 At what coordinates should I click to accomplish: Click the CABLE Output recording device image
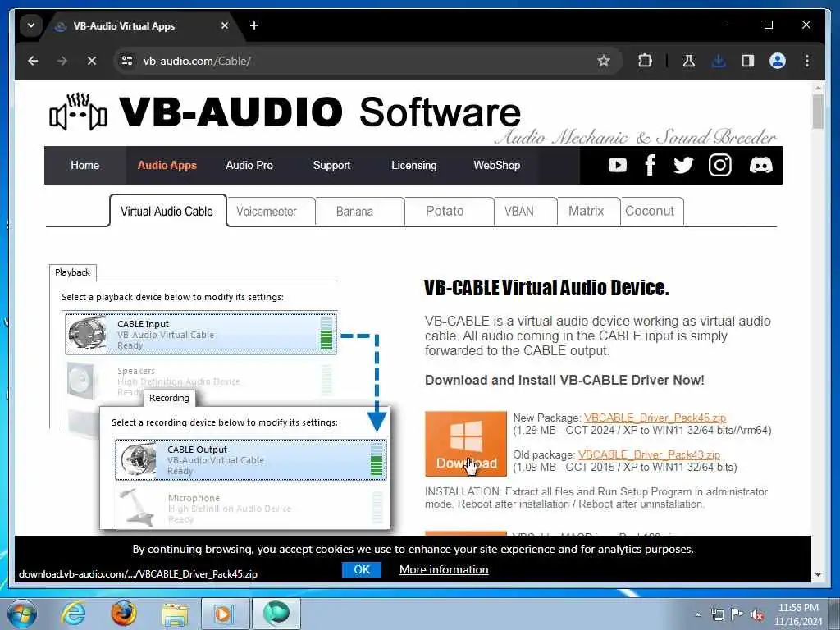(138, 459)
